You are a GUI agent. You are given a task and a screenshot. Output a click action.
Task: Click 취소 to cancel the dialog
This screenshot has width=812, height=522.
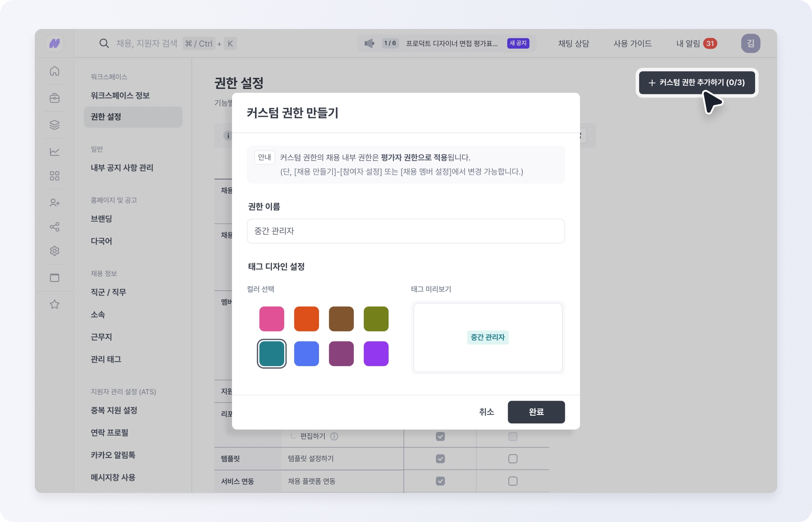pos(486,412)
